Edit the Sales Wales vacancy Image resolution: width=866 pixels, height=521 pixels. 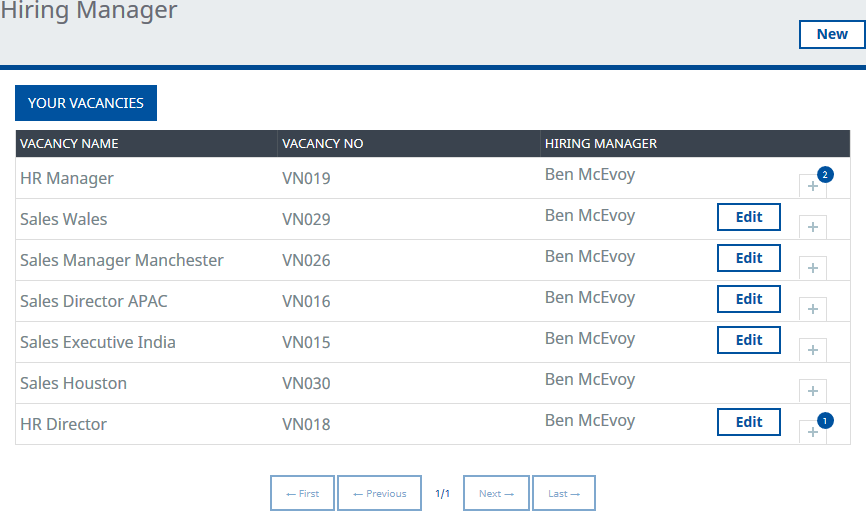748,217
